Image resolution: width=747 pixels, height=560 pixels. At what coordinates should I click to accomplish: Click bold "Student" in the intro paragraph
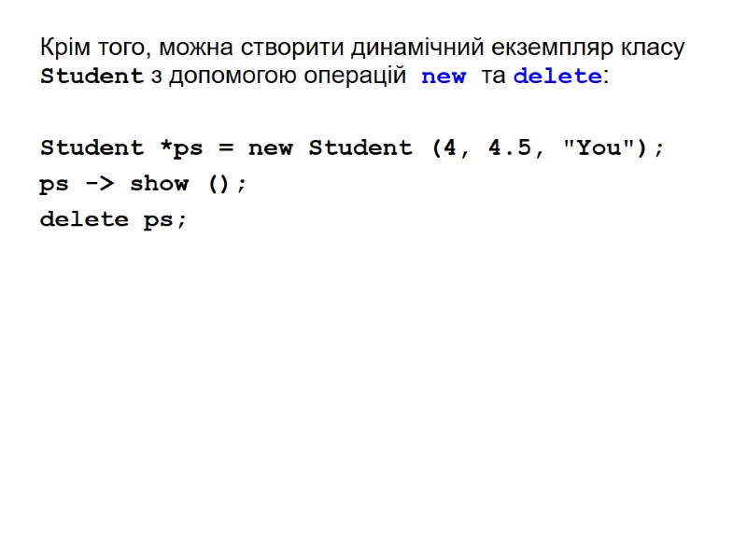(92, 77)
